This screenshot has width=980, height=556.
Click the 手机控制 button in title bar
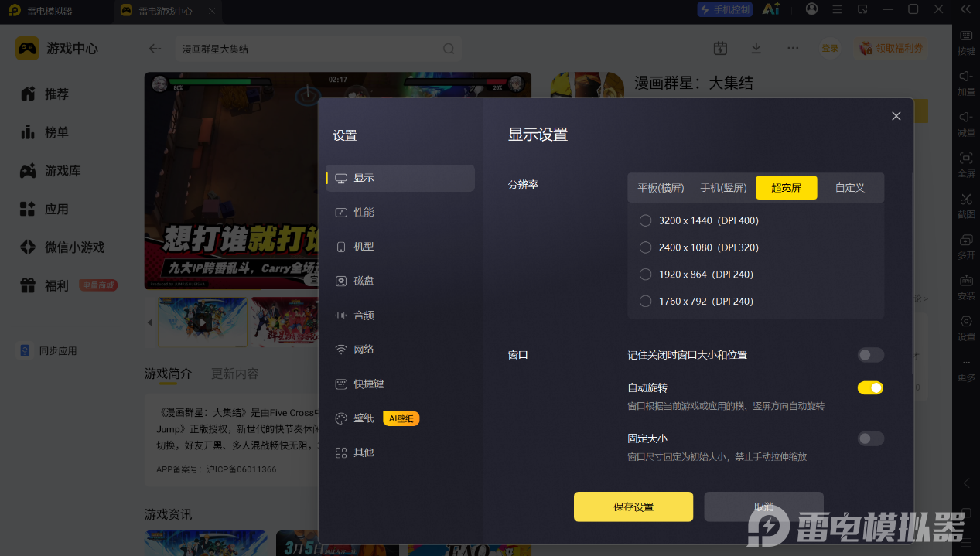click(x=725, y=9)
